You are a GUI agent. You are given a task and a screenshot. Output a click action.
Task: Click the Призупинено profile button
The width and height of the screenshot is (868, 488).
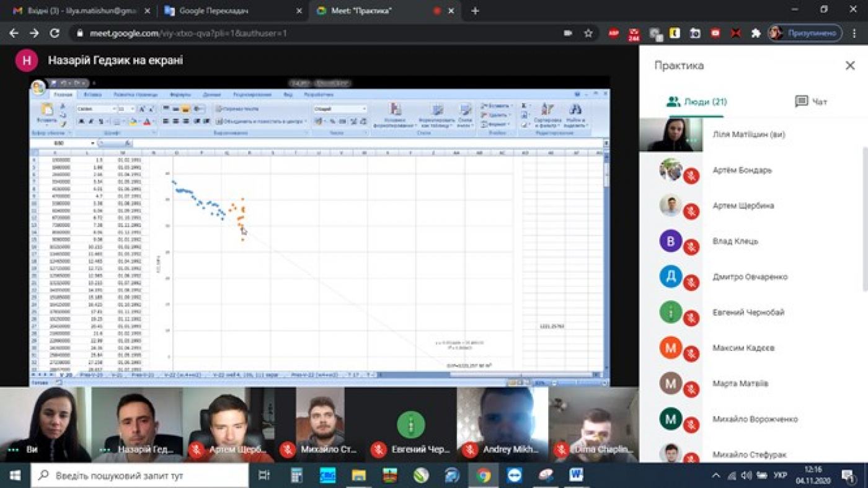pyautogui.click(x=805, y=33)
